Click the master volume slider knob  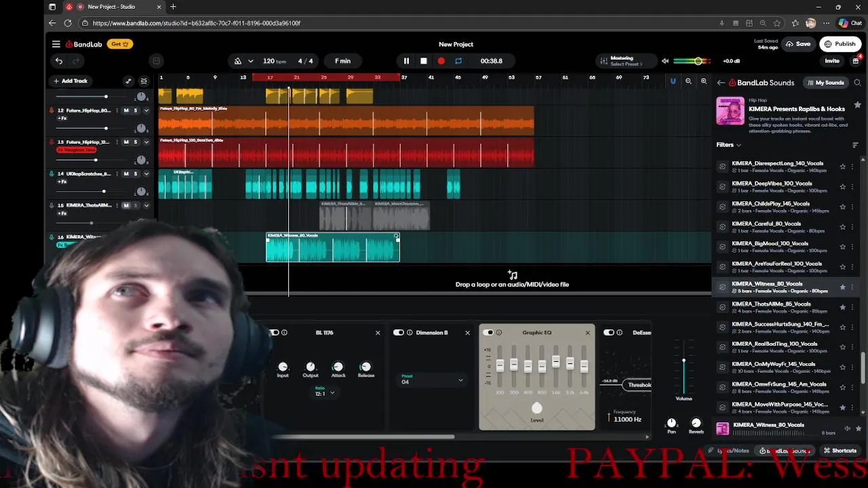click(x=698, y=62)
